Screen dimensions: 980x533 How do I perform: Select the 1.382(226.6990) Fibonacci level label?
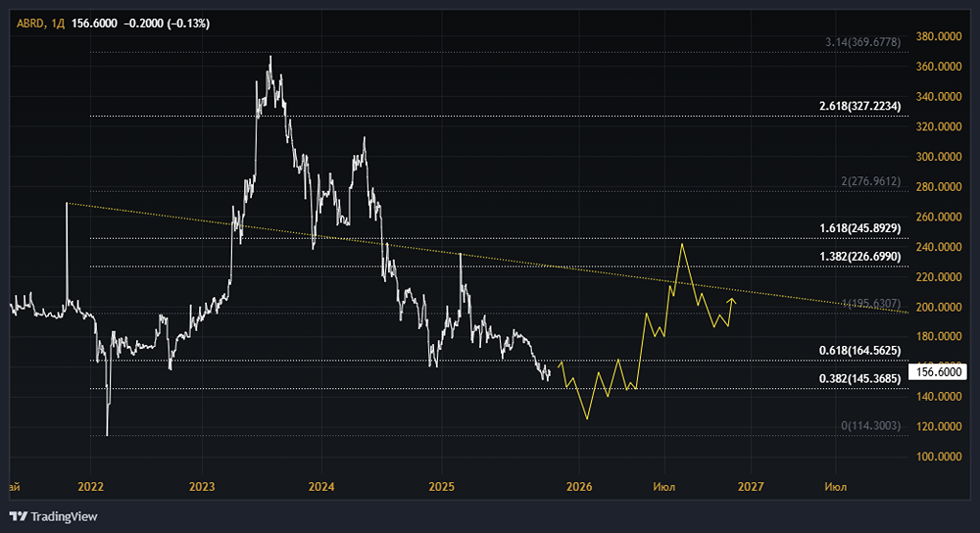(860, 257)
